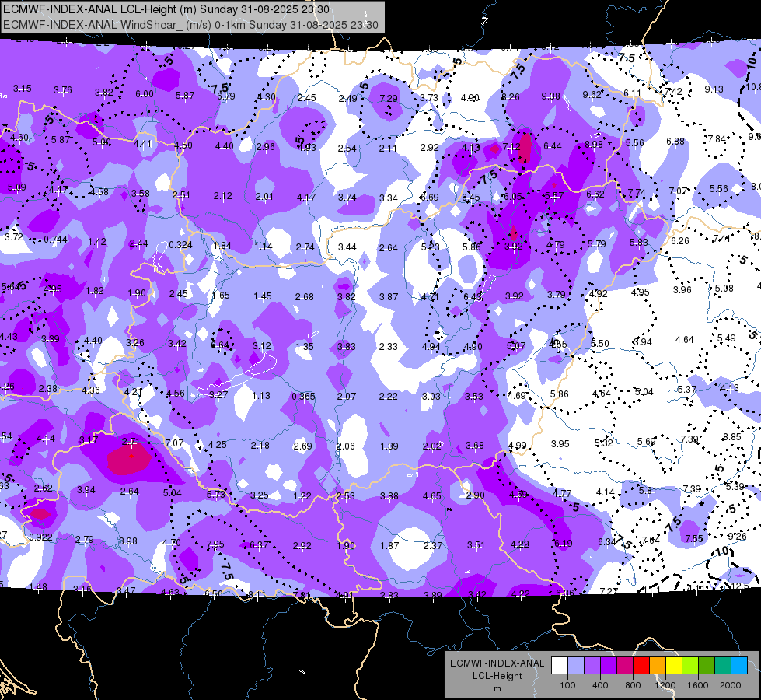Click the wind shear value 9.38

[x=550, y=96]
